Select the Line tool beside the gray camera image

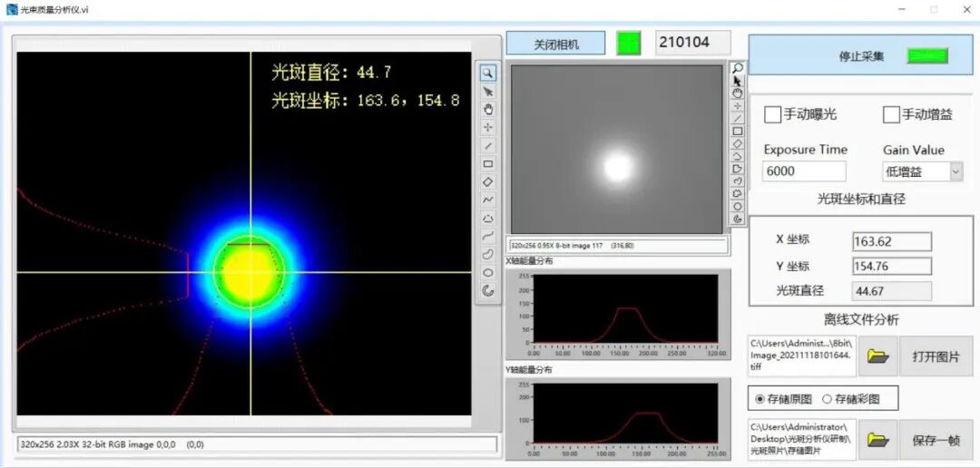[738, 118]
